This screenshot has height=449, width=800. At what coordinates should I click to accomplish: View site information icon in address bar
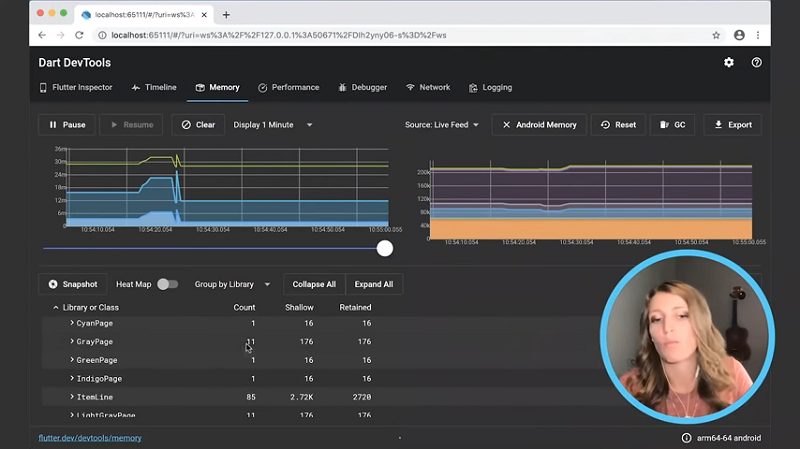pyautogui.click(x=102, y=35)
